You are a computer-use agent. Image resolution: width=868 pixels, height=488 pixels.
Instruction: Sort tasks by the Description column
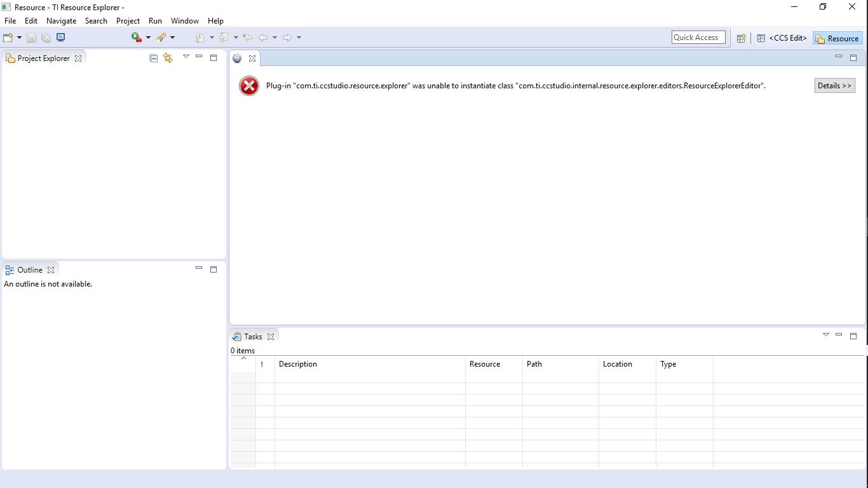(x=370, y=364)
